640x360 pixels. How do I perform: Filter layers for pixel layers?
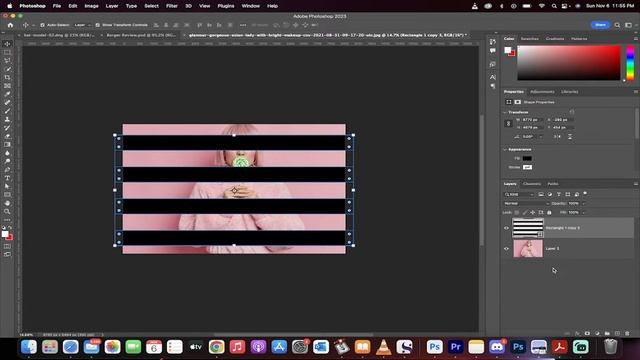click(541, 194)
